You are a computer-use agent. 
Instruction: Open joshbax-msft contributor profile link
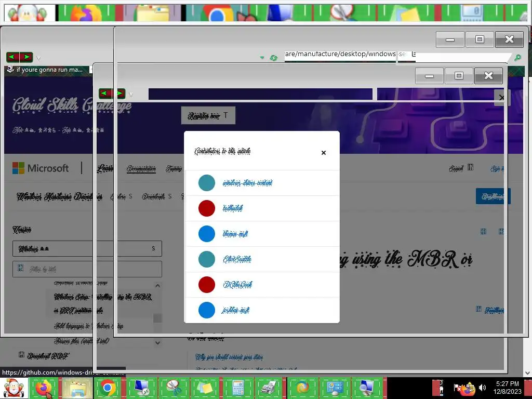pos(235,310)
